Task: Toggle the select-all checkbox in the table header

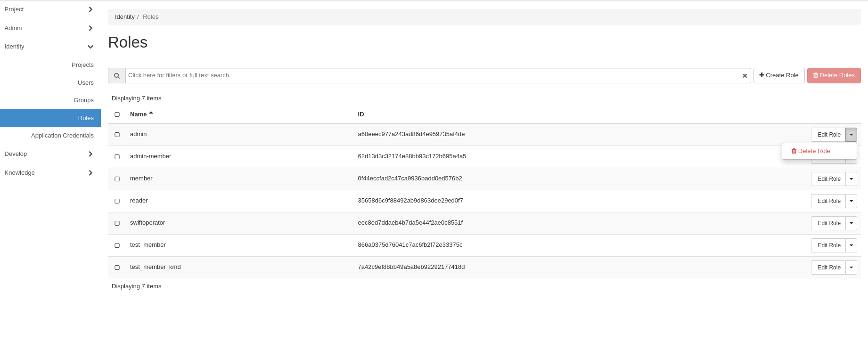Action: (x=117, y=114)
